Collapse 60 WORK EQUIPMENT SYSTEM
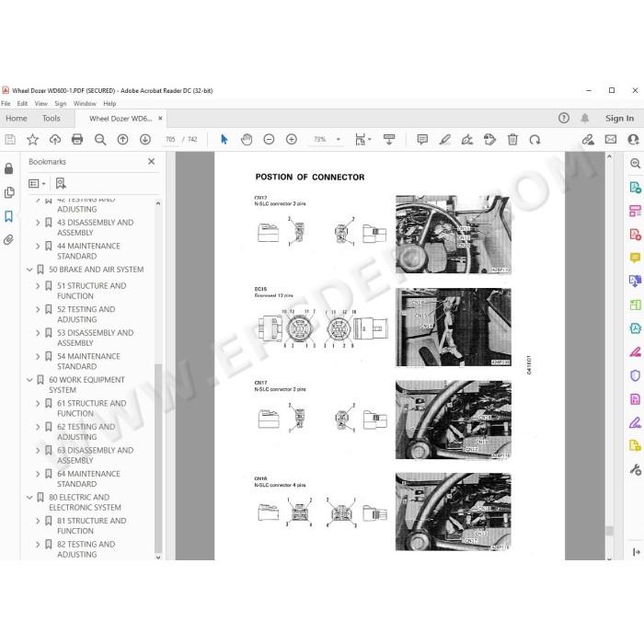 tap(29, 380)
